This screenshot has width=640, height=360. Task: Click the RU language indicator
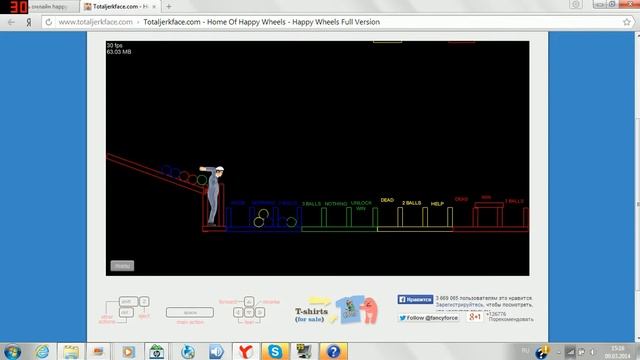point(525,351)
